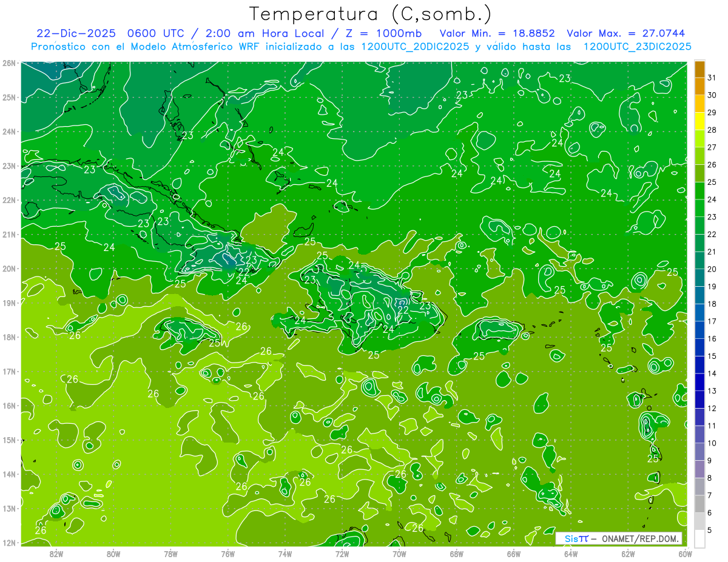Click the 22N latitude axis label

pos(8,200)
